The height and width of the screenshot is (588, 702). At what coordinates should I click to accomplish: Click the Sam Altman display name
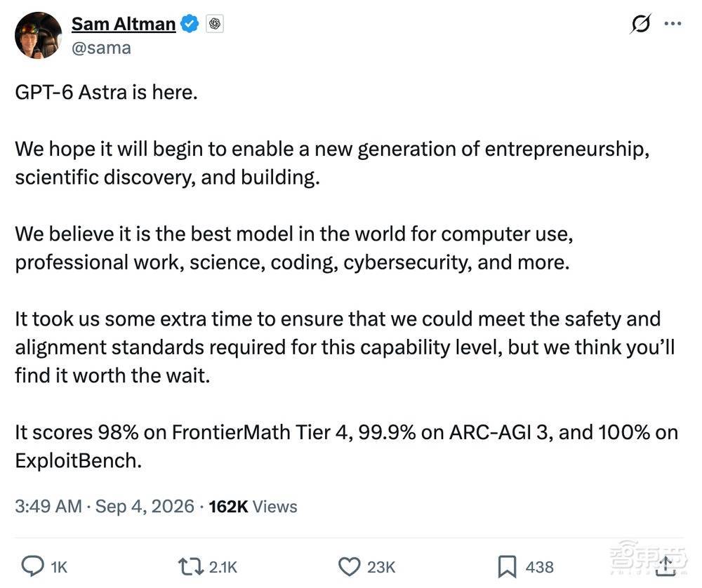[x=123, y=24]
